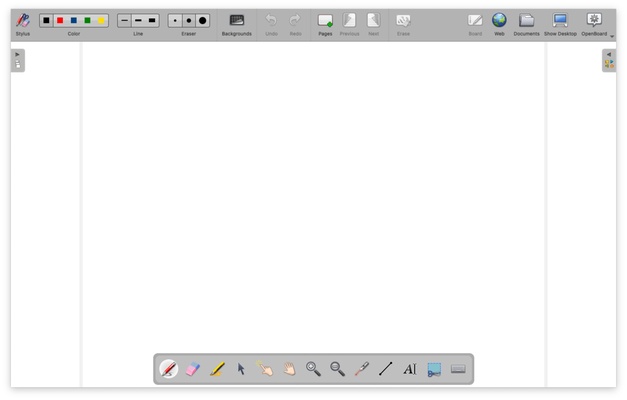Select the Laser pointer tool

pyautogui.click(x=361, y=369)
